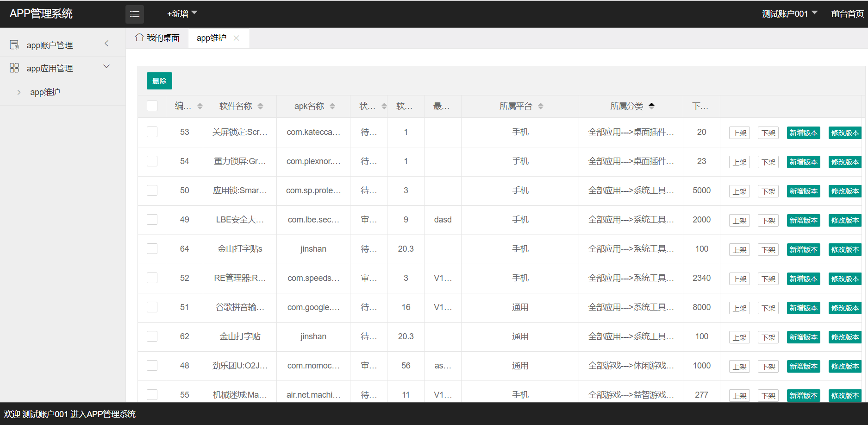Close the app维护 tab

pyautogui.click(x=237, y=38)
